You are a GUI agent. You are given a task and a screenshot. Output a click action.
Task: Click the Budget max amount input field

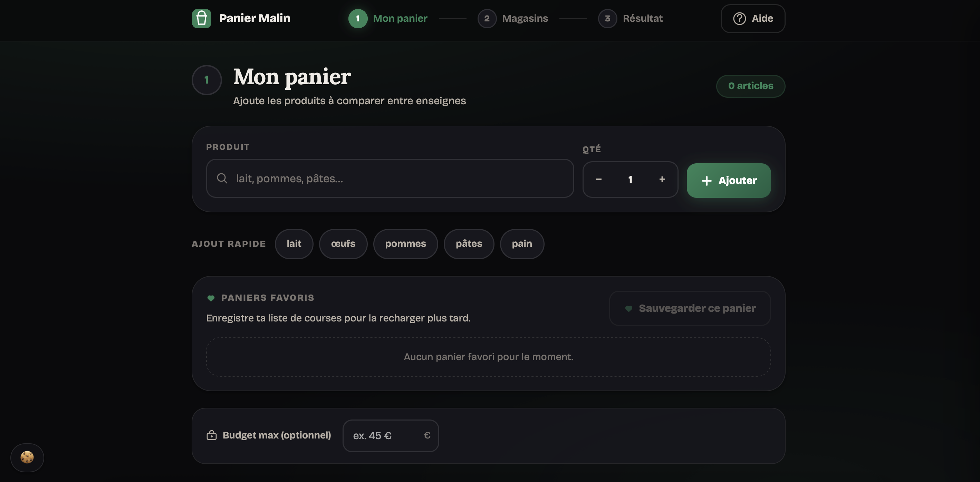[x=390, y=435]
